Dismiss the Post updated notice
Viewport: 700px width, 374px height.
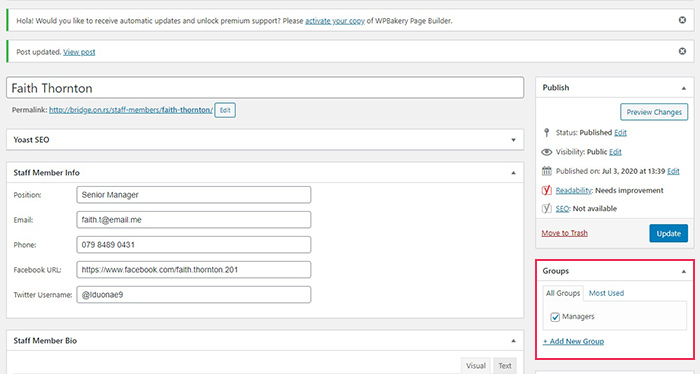coord(682,51)
